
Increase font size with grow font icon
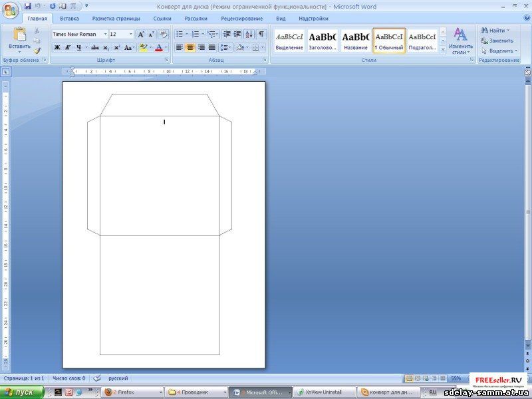coord(140,35)
